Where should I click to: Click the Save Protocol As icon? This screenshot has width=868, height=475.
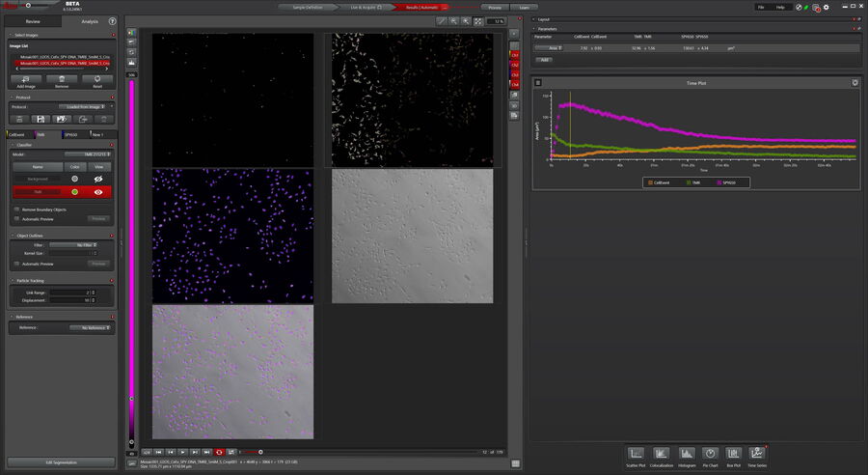62,119
